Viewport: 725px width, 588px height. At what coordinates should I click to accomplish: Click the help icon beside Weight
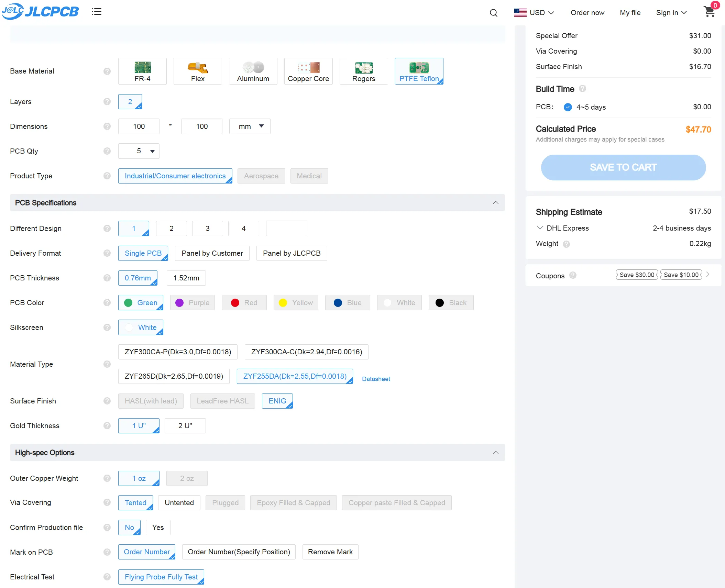coord(567,244)
